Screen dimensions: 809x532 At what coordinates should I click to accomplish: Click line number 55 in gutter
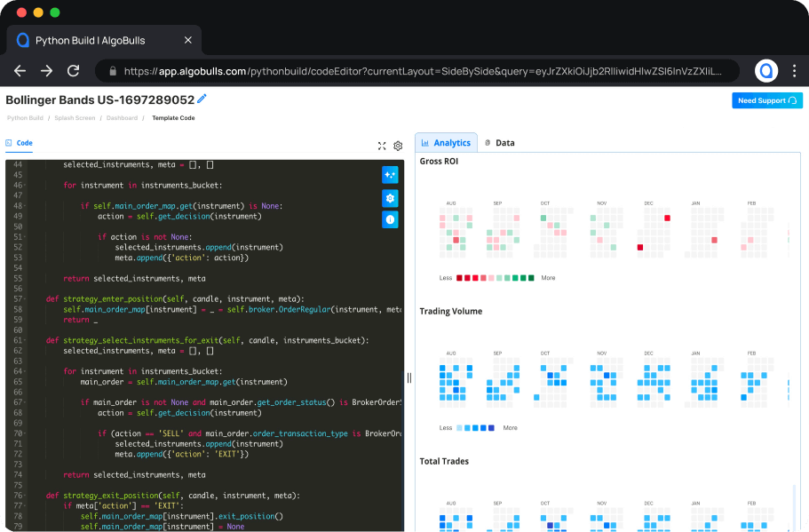point(18,278)
